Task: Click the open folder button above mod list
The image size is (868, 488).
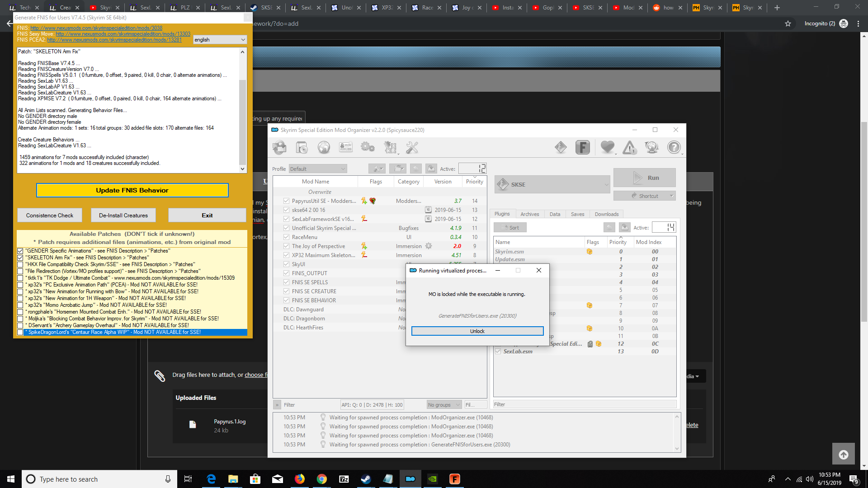Action: point(398,169)
